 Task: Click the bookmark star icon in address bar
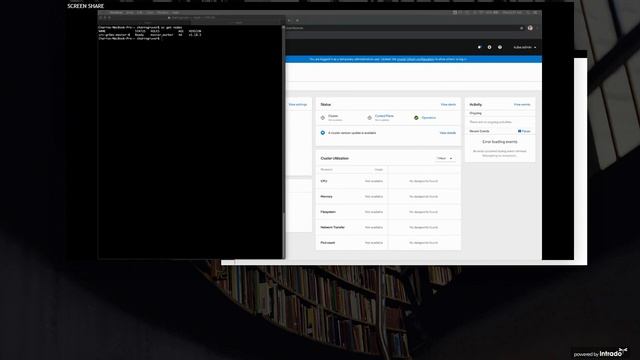pos(521,28)
